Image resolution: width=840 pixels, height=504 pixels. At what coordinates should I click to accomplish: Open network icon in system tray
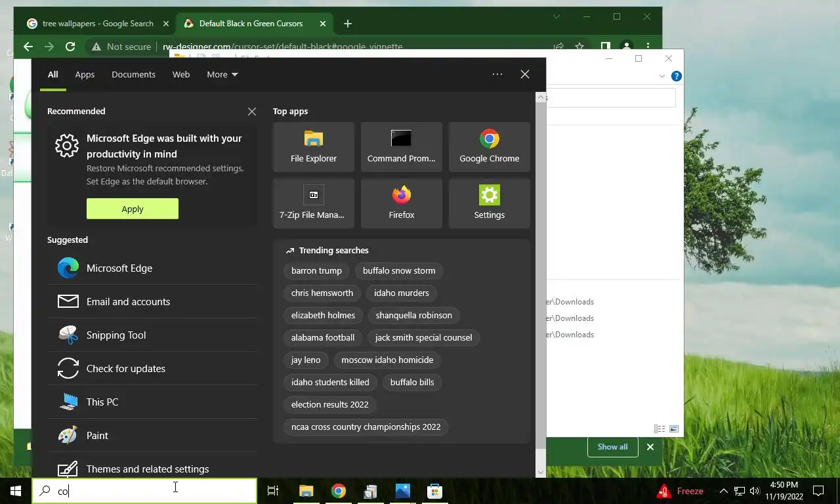[740, 491]
